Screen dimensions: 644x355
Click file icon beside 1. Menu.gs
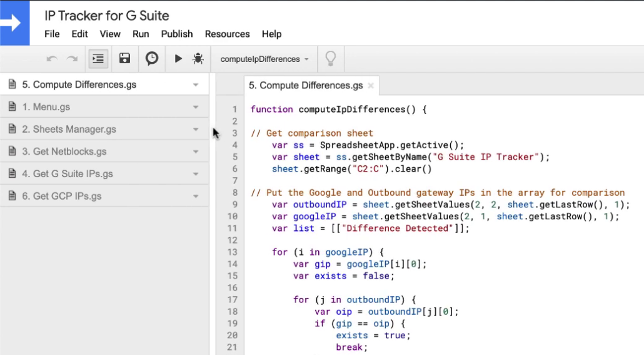(13, 106)
